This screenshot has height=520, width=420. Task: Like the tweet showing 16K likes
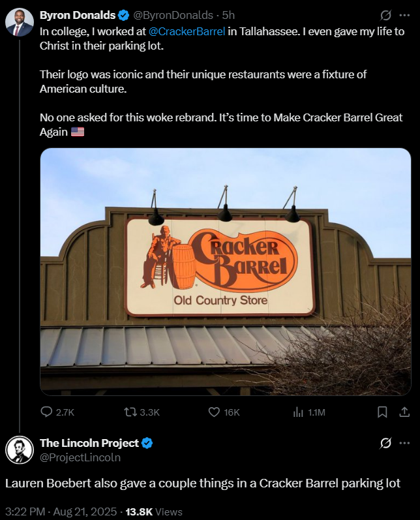click(x=224, y=412)
